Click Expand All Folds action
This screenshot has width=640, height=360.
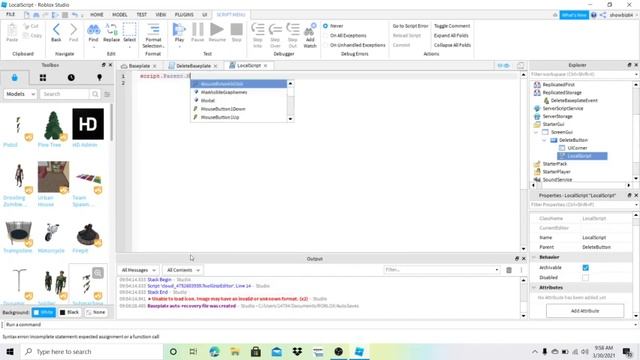coord(451,36)
